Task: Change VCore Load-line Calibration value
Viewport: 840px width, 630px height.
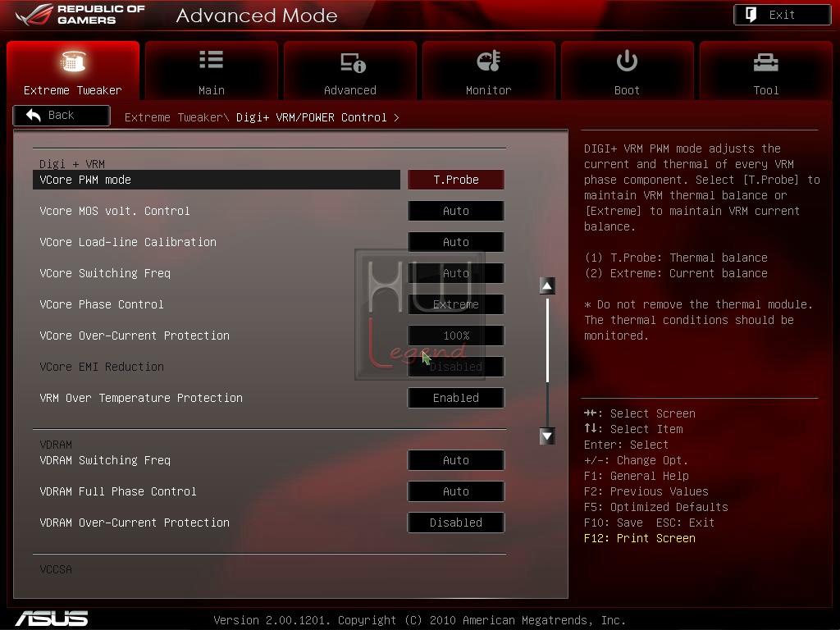Action: pos(456,242)
